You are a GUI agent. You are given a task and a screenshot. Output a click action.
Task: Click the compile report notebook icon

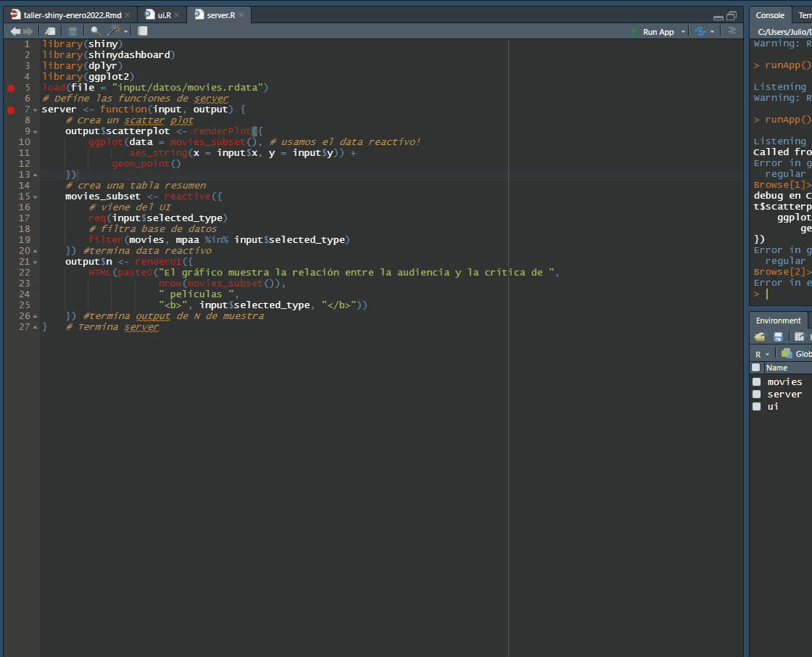(x=142, y=31)
